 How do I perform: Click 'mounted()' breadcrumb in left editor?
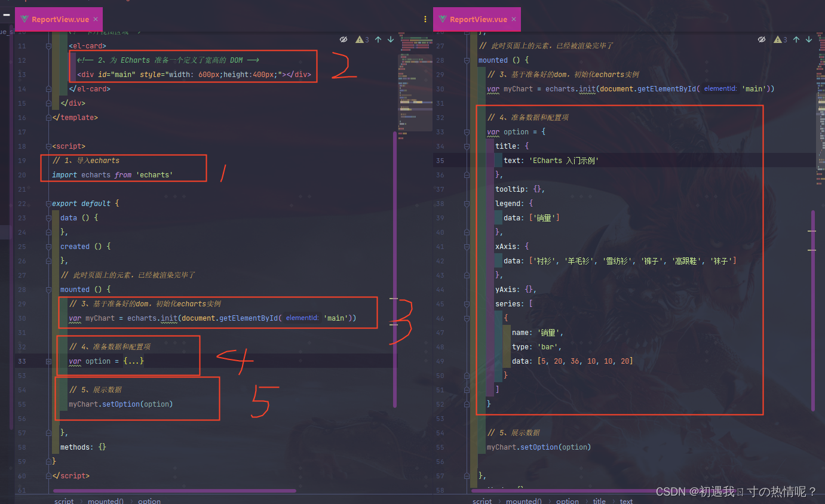(x=106, y=500)
